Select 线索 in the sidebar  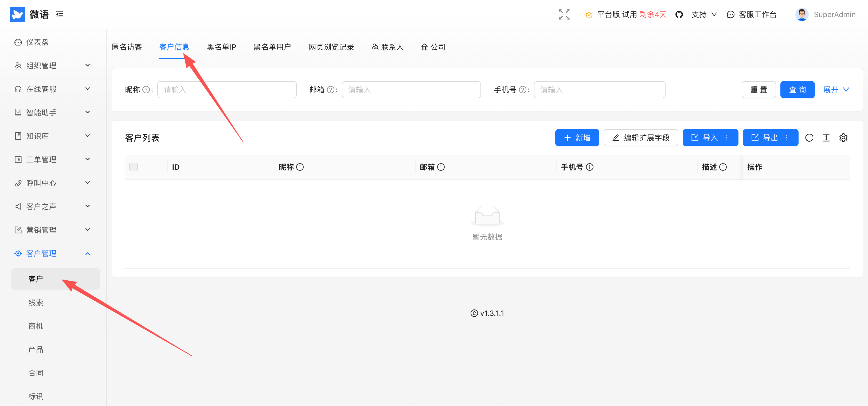(x=55, y=302)
